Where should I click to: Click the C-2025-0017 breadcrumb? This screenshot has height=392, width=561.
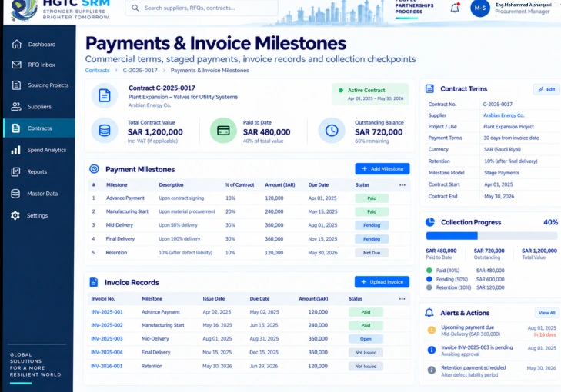pyautogui.click(x=140, y=71)
